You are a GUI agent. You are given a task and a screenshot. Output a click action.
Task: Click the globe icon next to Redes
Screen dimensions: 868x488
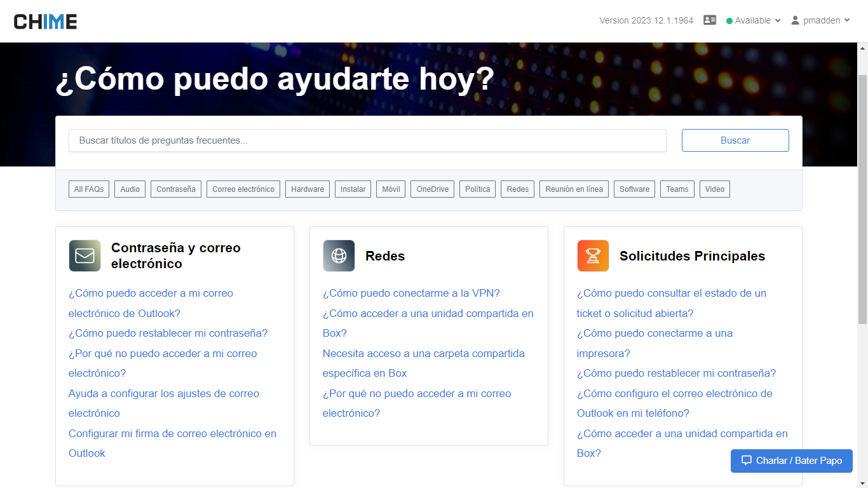click(x=339, y=255)
